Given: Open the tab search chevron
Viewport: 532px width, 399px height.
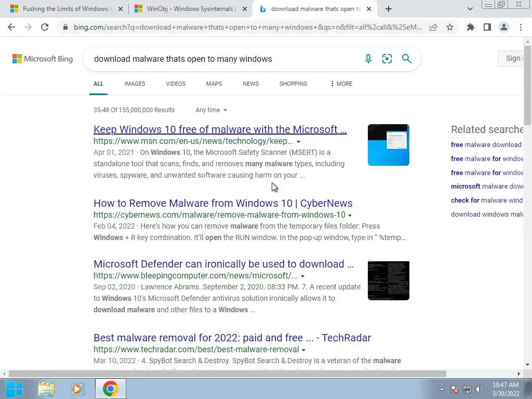Looking at the screenshot, I should pyautogui.click(x=470, y=9).
